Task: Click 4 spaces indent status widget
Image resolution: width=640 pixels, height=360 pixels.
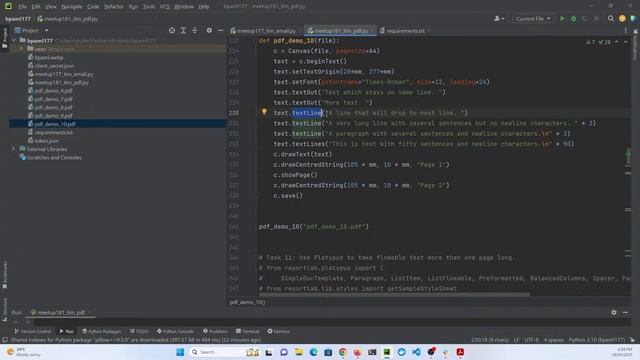Action: click(553, 340)
